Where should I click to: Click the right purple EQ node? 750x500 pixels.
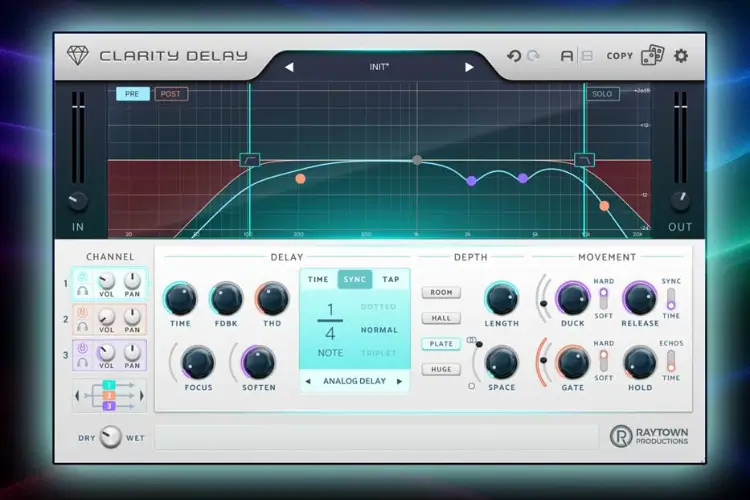(x=523, y=178)
